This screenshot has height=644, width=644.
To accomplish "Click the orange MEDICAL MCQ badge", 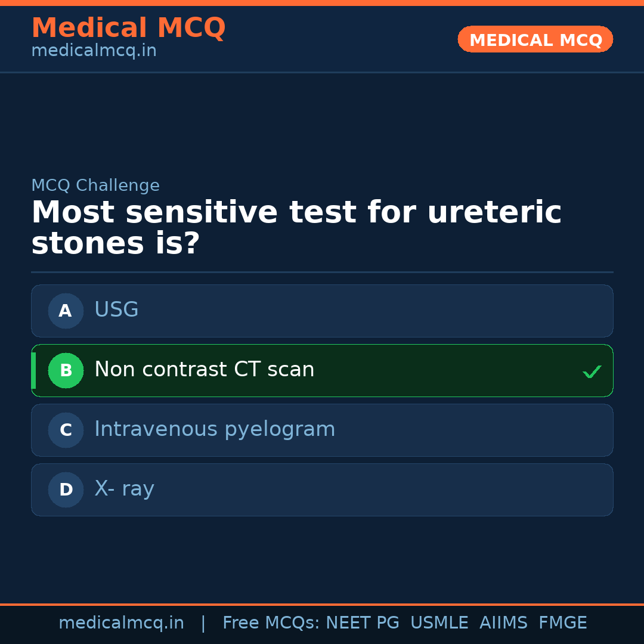I will point(535,39).
